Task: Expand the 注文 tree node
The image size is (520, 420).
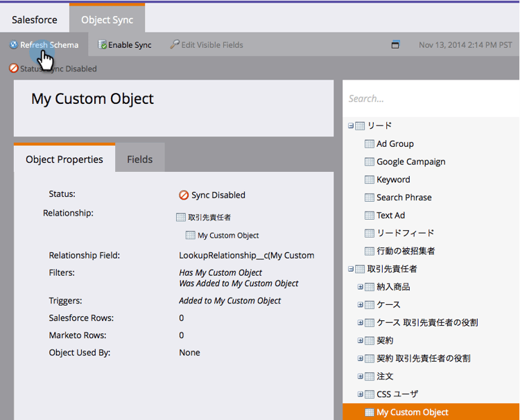Action: tap(360, 376)
